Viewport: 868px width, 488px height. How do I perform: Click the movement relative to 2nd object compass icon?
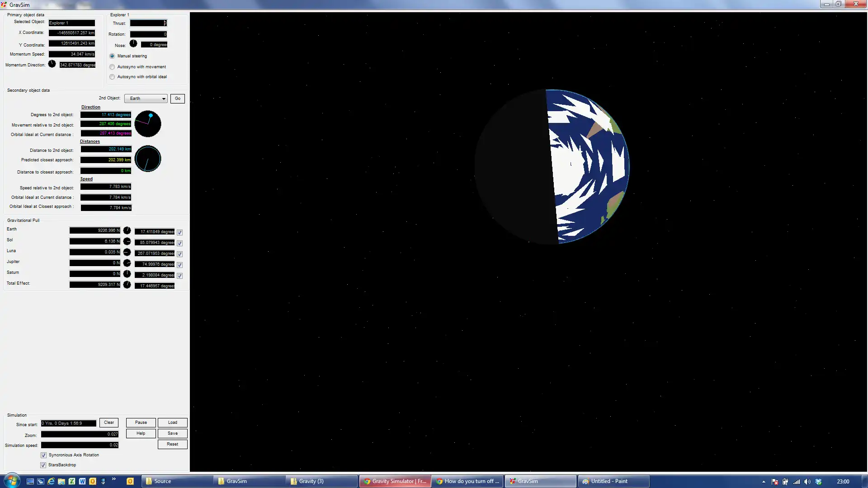pyautogui.click(x=148, y=123)
